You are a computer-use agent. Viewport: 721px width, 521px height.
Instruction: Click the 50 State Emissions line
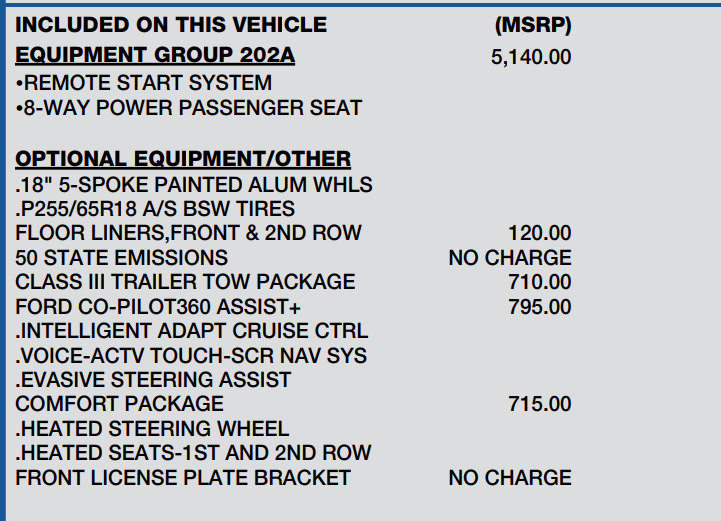point(121,258)
